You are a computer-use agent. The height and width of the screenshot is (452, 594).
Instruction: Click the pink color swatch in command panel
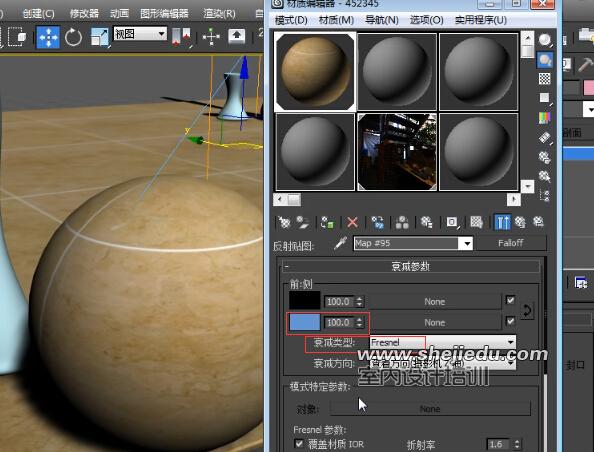tap(589, 88)
